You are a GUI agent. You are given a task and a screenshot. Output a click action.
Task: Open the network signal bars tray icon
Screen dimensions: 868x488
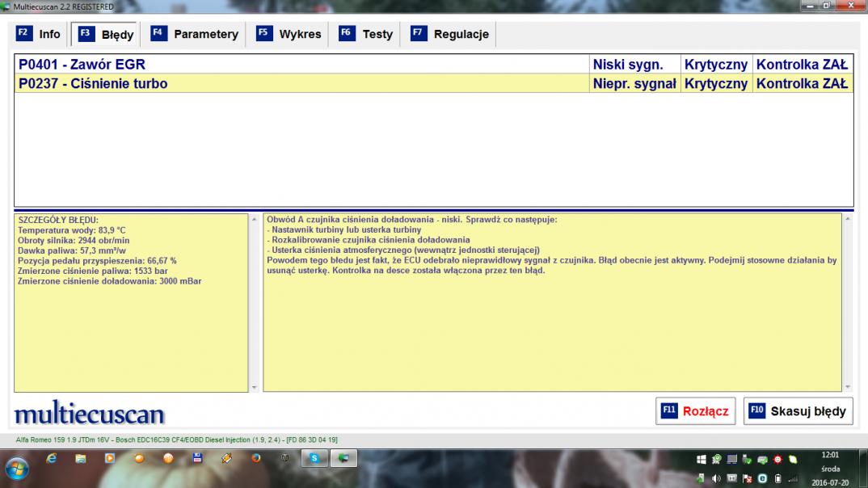(x=794, y=478)
